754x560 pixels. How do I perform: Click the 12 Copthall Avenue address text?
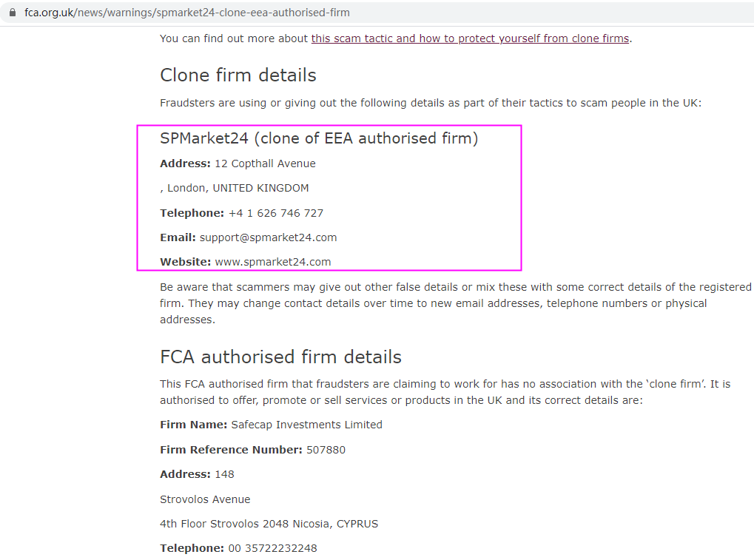click(265, 163)
